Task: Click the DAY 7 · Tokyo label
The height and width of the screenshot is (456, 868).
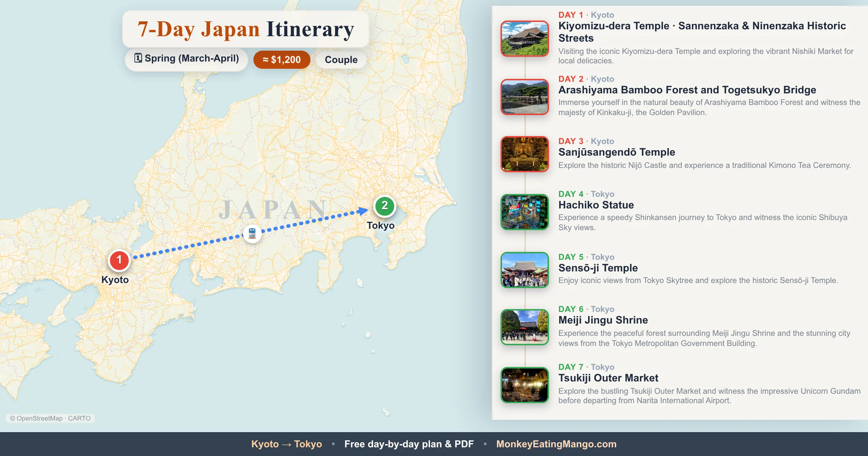Action: 586,367
